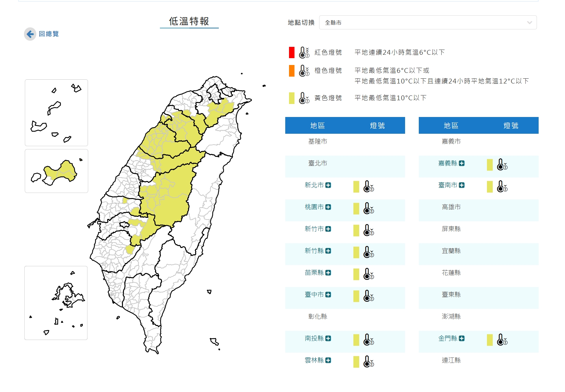
Task: Expand 南投縣 with its plus icon
Action: [x=328, y=338]
